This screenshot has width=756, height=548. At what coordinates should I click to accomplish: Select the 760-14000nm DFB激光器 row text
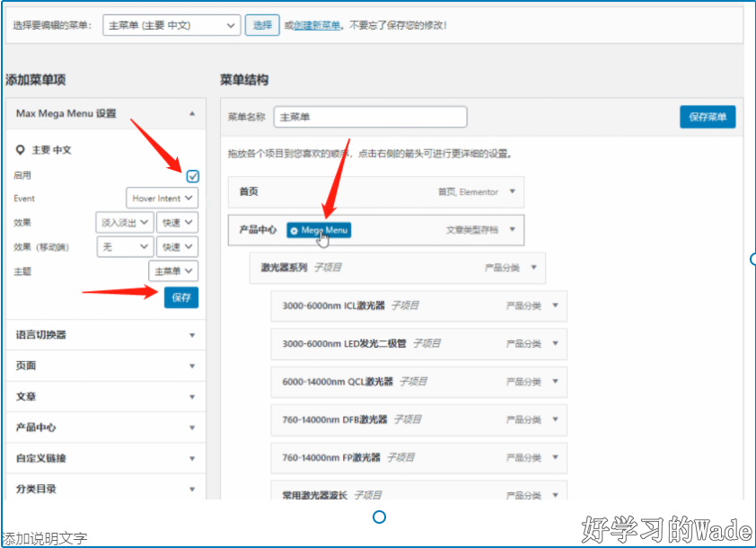tap(335, 420)
